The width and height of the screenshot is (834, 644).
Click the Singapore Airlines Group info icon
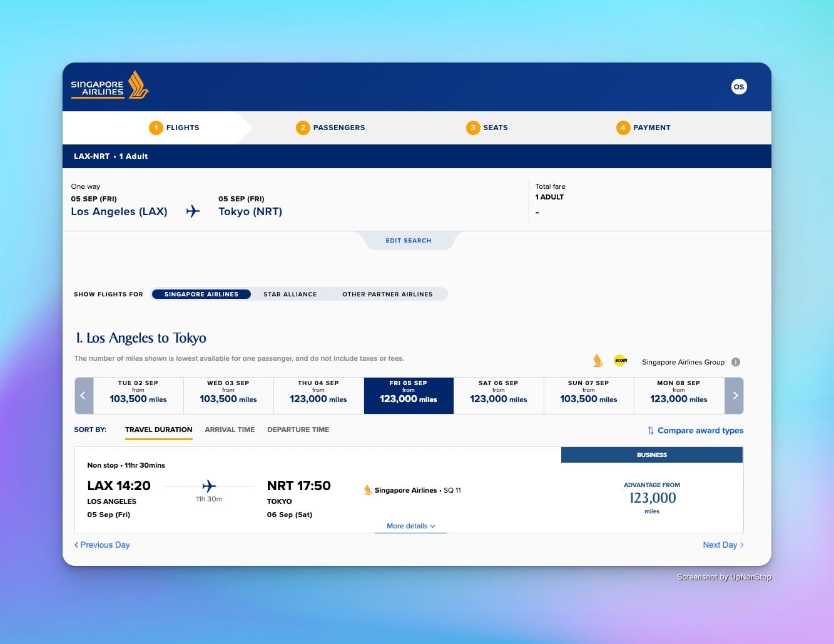[736, 362]
